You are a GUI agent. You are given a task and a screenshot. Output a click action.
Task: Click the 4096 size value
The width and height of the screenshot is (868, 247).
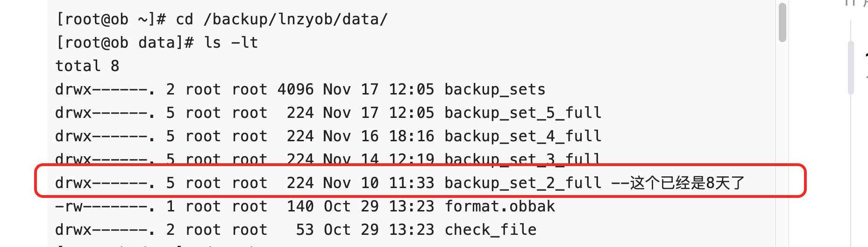click(x=295, y=89)
